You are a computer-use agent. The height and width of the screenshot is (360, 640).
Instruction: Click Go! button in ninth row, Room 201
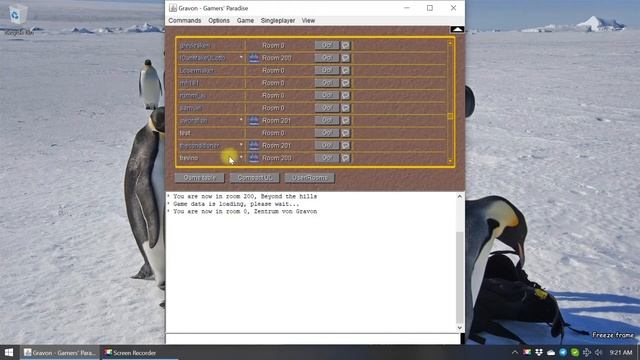pos(327,145)
